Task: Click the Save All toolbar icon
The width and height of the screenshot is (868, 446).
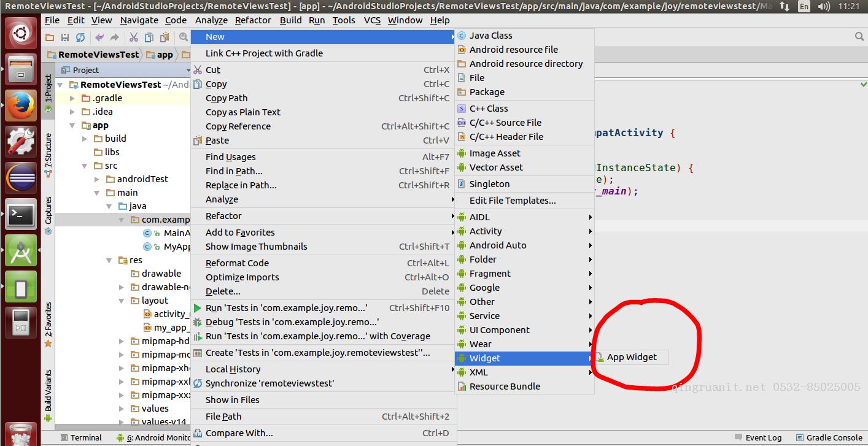Action: [64, 37]
